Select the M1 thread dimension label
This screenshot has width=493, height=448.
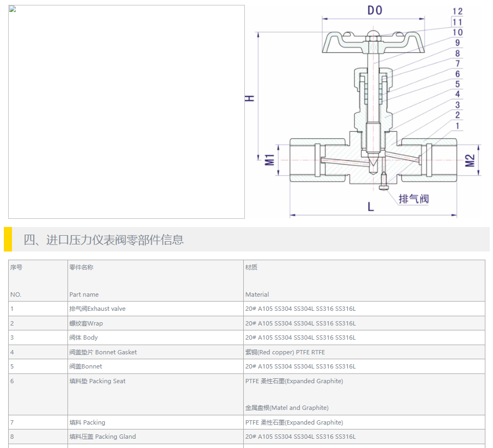coord(269,160)
